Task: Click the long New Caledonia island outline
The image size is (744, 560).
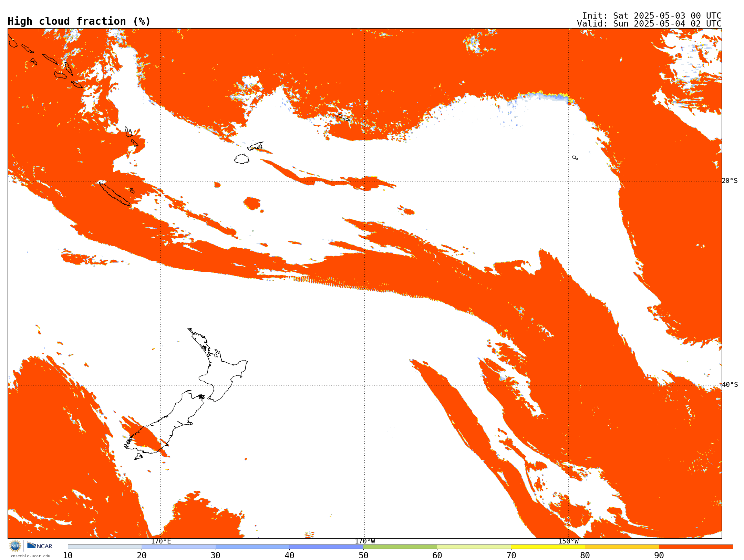Action: coord(115,194)
